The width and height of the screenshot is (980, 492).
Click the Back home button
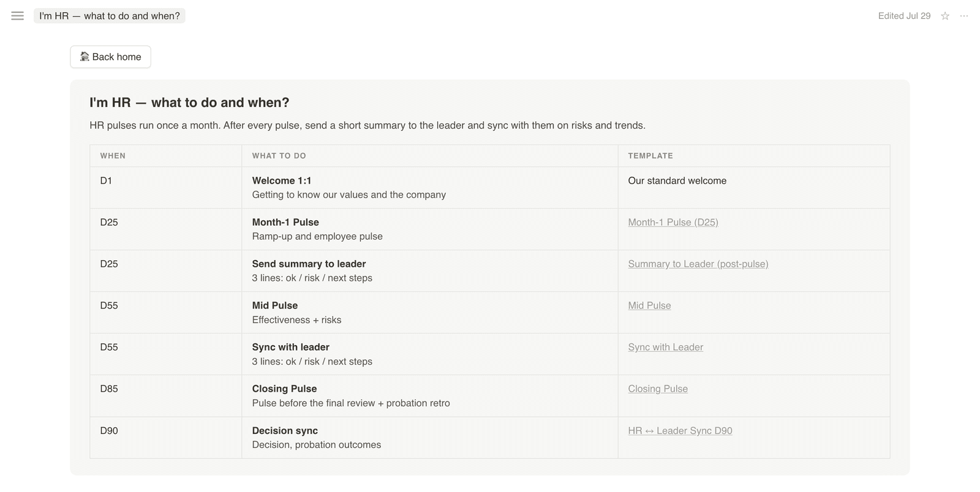tap(110, 57)
